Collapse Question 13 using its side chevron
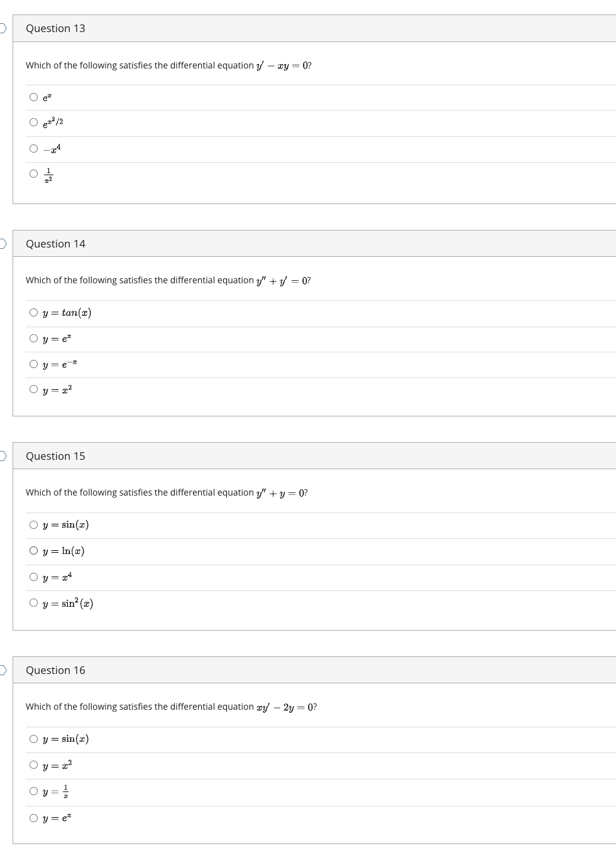Screen dimensions: 616x868 3,28
